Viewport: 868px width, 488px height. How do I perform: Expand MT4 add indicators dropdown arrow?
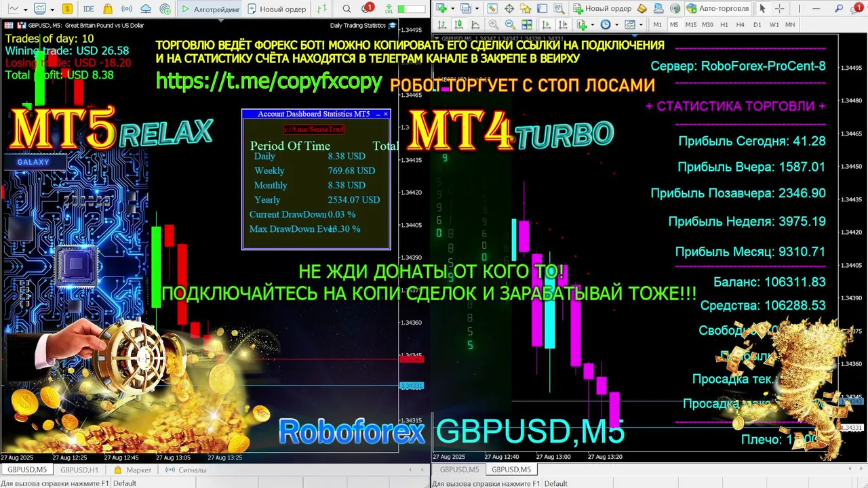[x=593, y=25]
